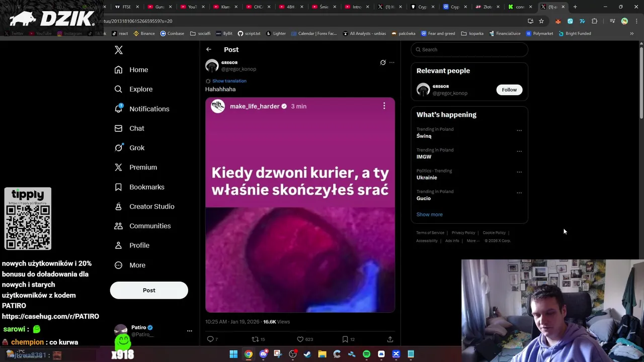This screenshot has height=362, width=644.
Task: Open the make_life_harder story image
Action: click(300, 205)
